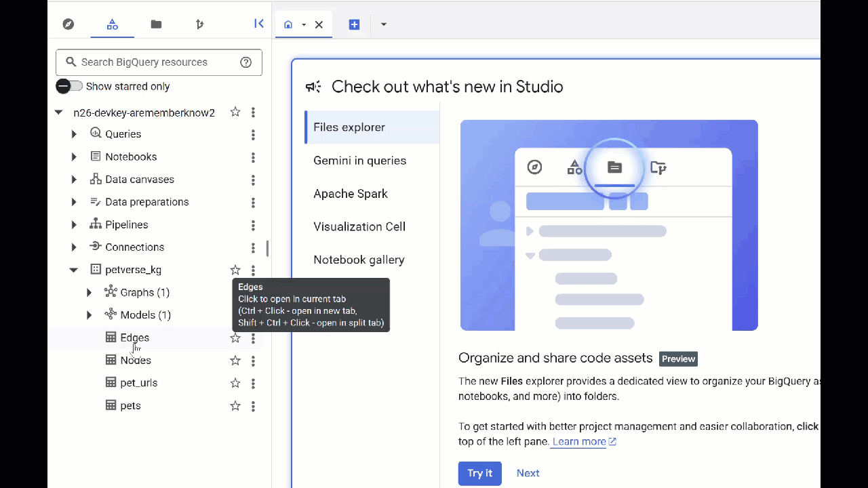Close the home tab

pyautogui.click(x=319, y=24)
